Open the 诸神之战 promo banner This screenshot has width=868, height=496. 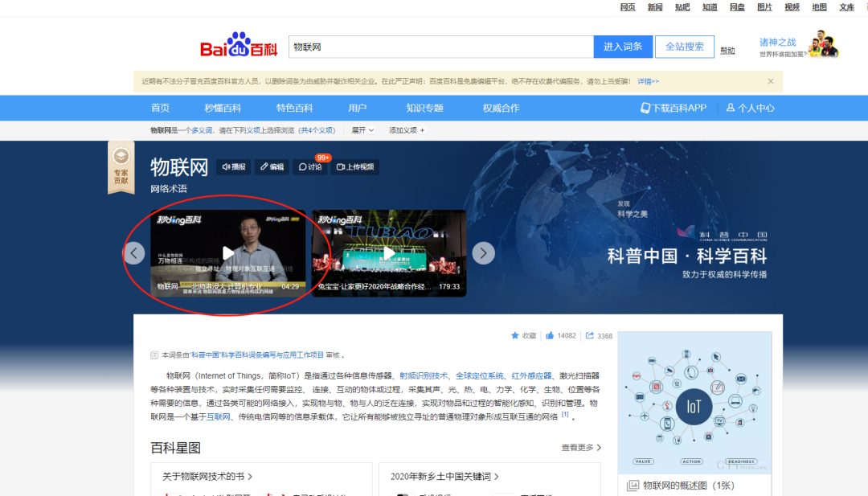800,45
